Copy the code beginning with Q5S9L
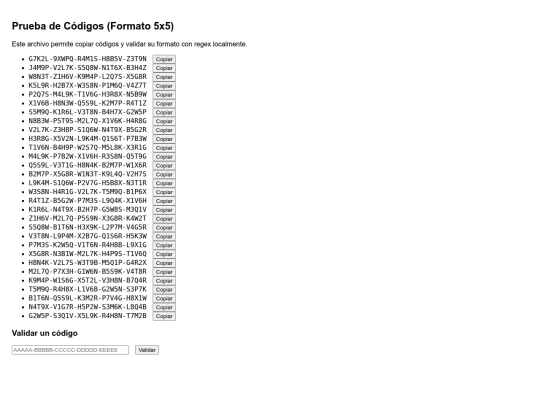 click(x=164, y=166)
